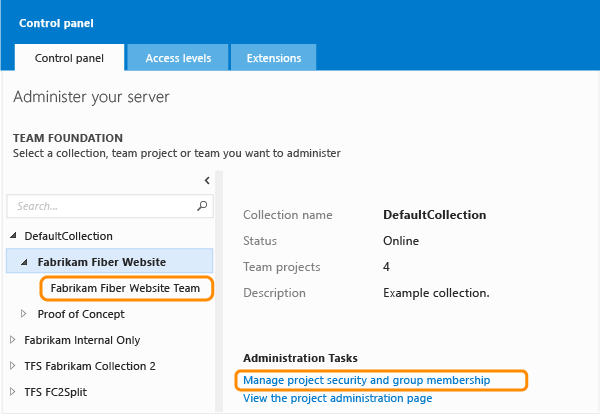Click the Online status value
The image size is (600, 415).
401,241
